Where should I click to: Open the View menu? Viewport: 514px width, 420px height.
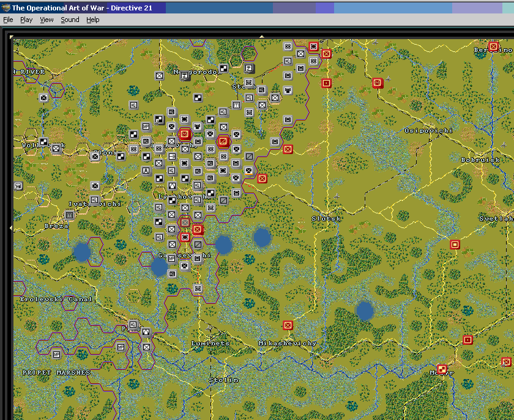pyautogui.click(x=47, y=20)
